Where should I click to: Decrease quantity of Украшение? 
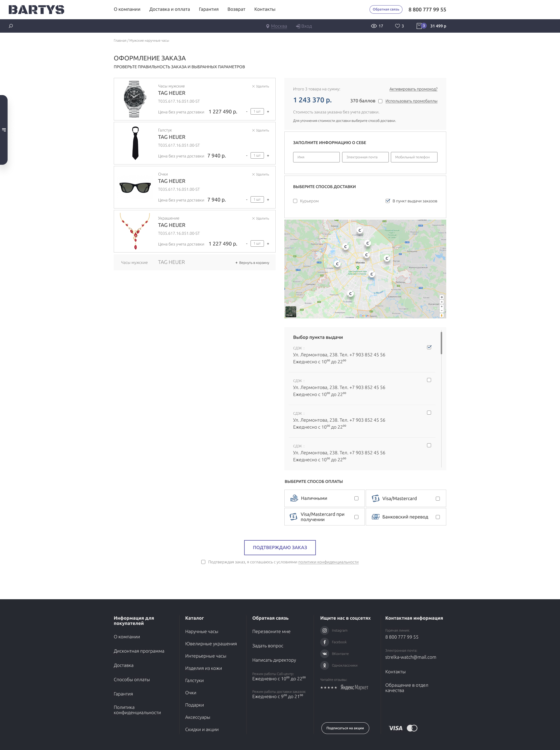coord(246,244)
